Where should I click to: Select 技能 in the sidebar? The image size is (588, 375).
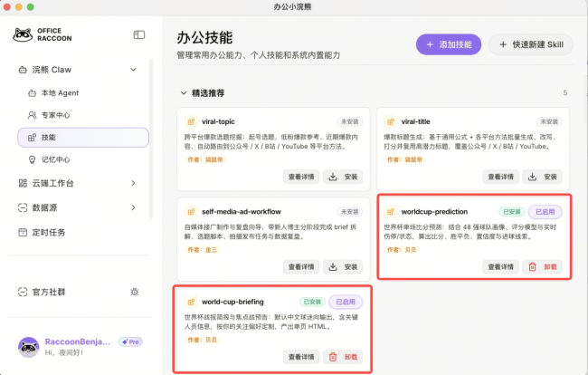click(x=83, y=138)
